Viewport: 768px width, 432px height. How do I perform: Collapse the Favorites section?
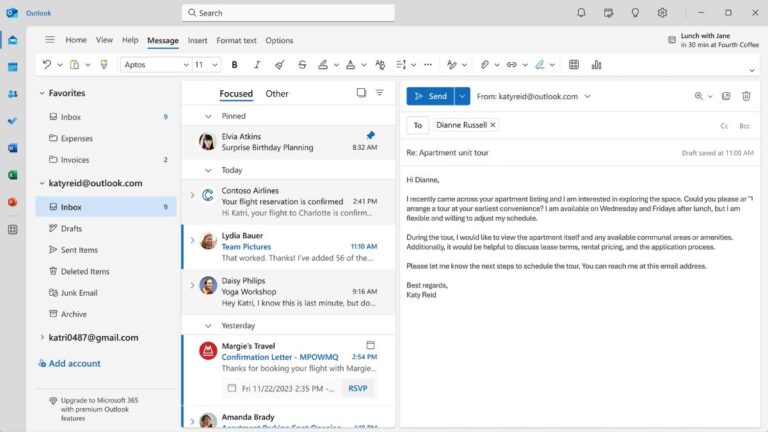[x=42, y=93]
